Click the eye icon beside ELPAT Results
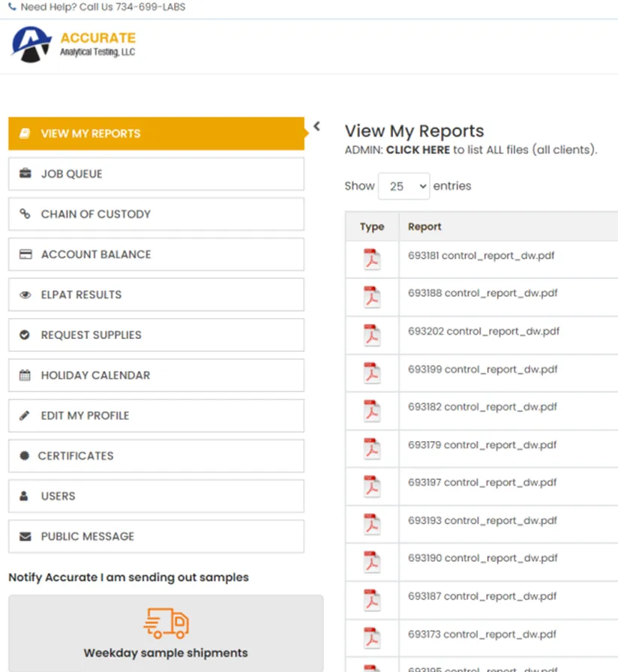The height and width of the screenshot is (672, 618). coord(25,295)
